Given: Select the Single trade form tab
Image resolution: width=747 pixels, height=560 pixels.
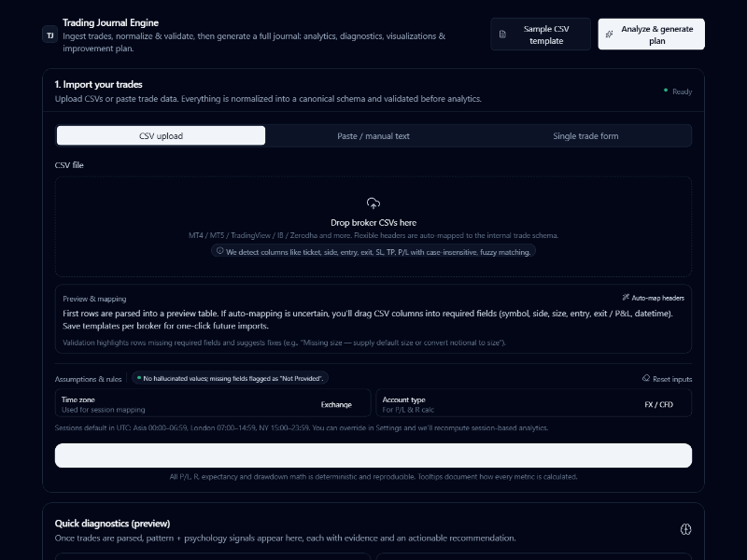Looking at the screenshot, I should click(x=585, y=136).
